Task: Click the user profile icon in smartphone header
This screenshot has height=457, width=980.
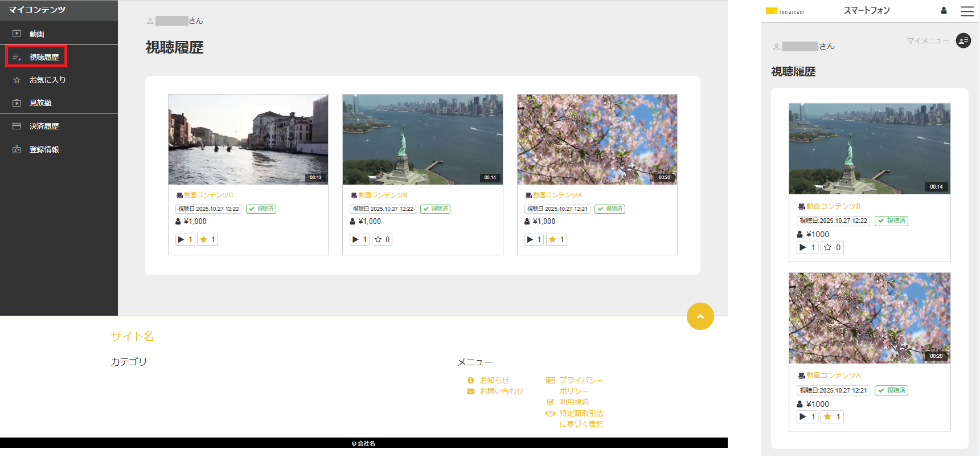Action: (x=944, y=10)
